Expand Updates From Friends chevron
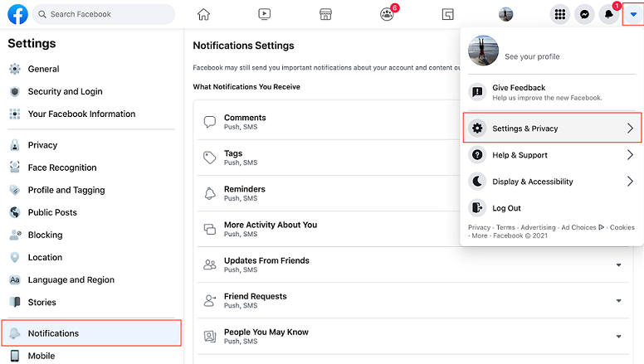 [x=618, y=265]
